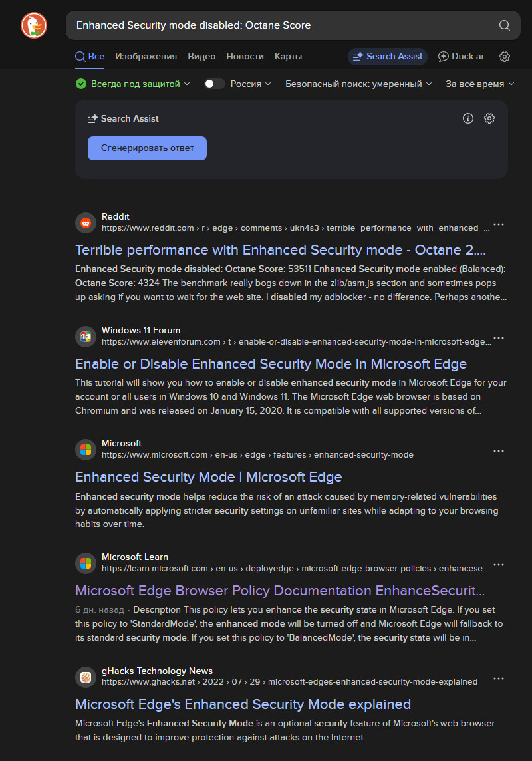Image resolution: width=532 pixels, height=761 pixels.
Task: Switch to the Новости tab
Action: 245,57
